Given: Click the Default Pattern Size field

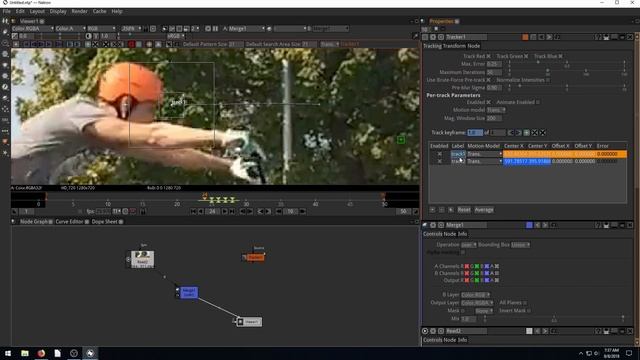Looking at the screenshot, I should (236, 44).
